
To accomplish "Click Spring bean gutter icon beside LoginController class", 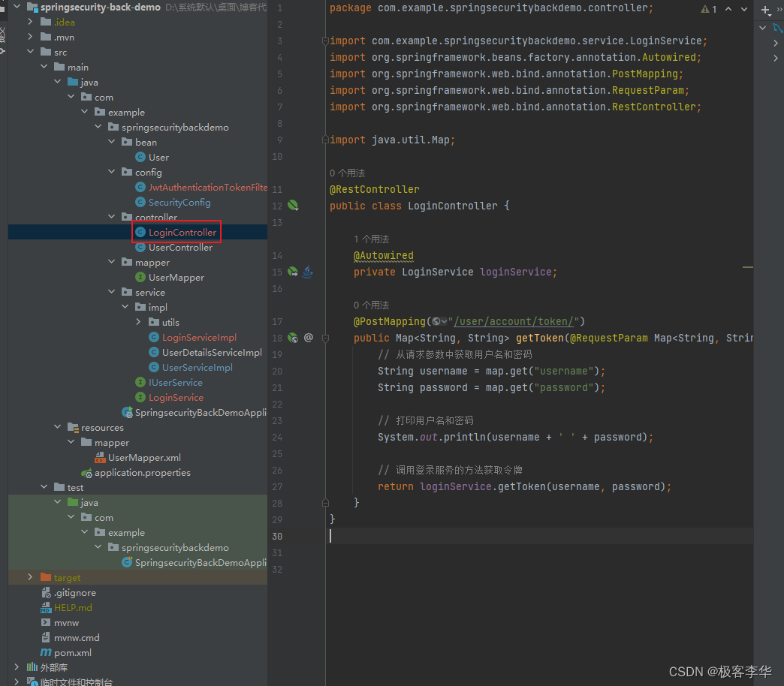I will coord(293,206).
